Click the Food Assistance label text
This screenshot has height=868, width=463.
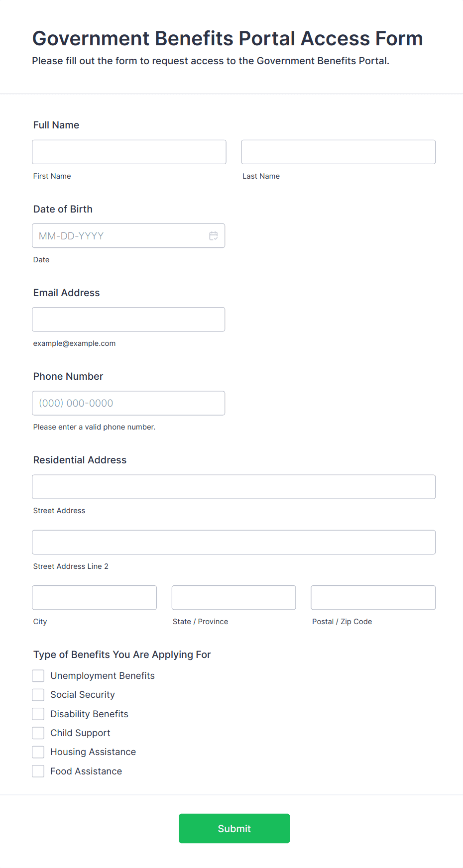pyautogui.click(x=86, y=771)
